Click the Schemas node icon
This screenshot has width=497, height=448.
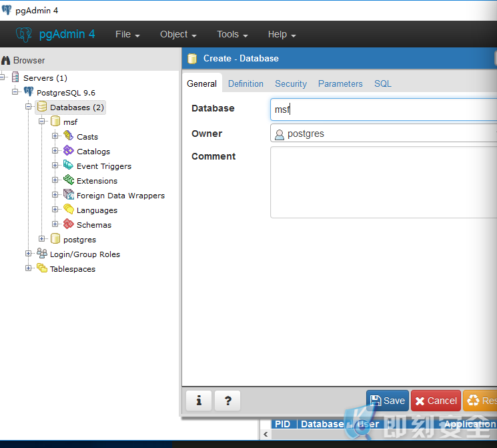[x=69, y=224]
